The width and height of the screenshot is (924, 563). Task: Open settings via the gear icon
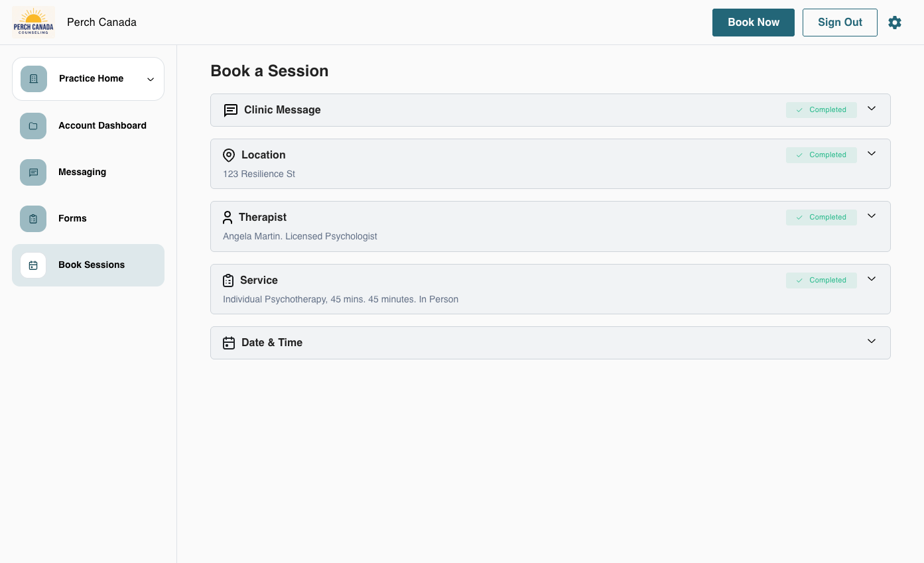[x=895, y=23]
